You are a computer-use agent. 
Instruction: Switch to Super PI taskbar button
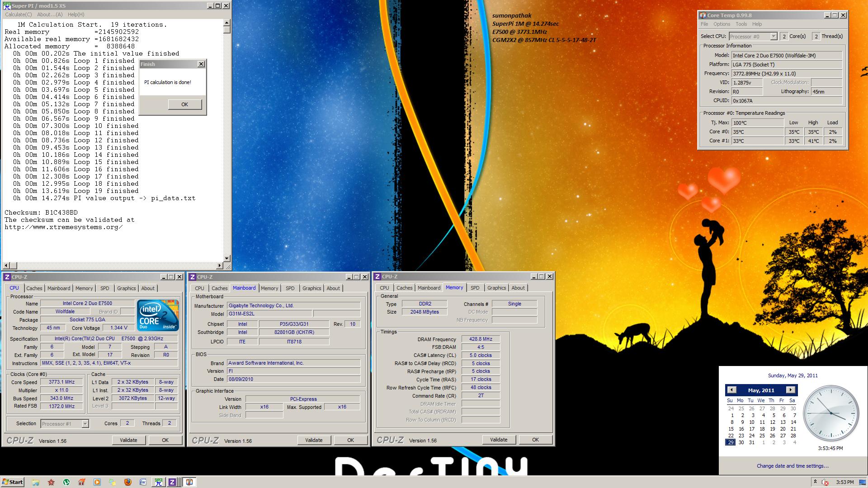[x=158, y=482]
